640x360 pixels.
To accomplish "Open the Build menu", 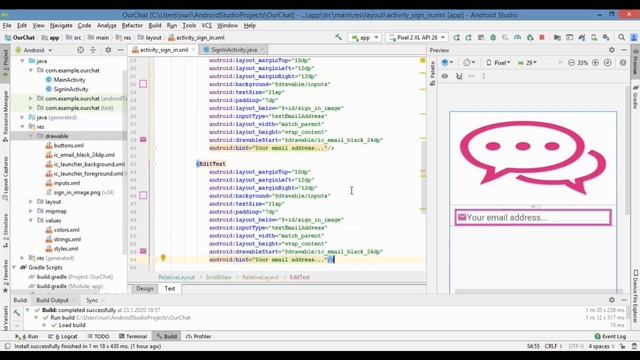I will click(155, 25).
